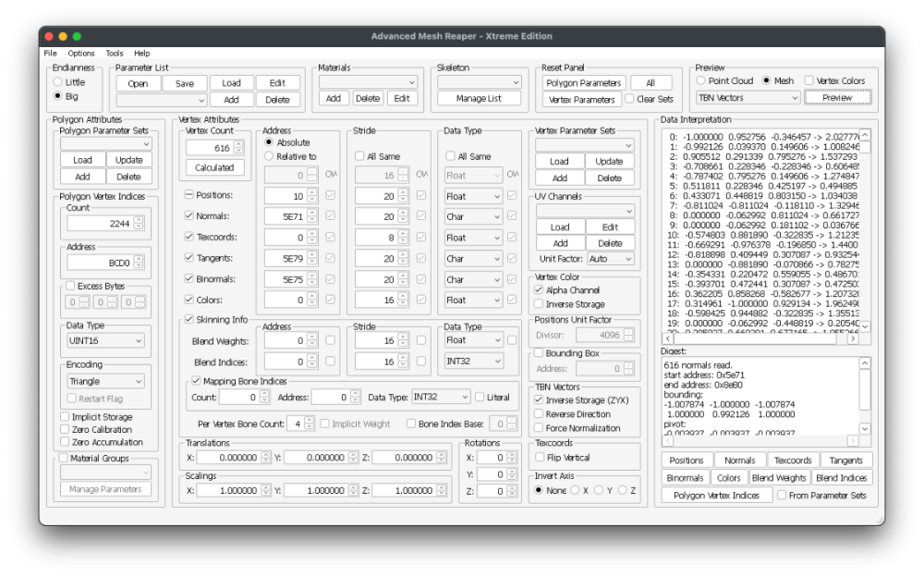The width and height of the screenshot is (924, 577).
Task: Open the Help menu
Action: coord(141,53)
